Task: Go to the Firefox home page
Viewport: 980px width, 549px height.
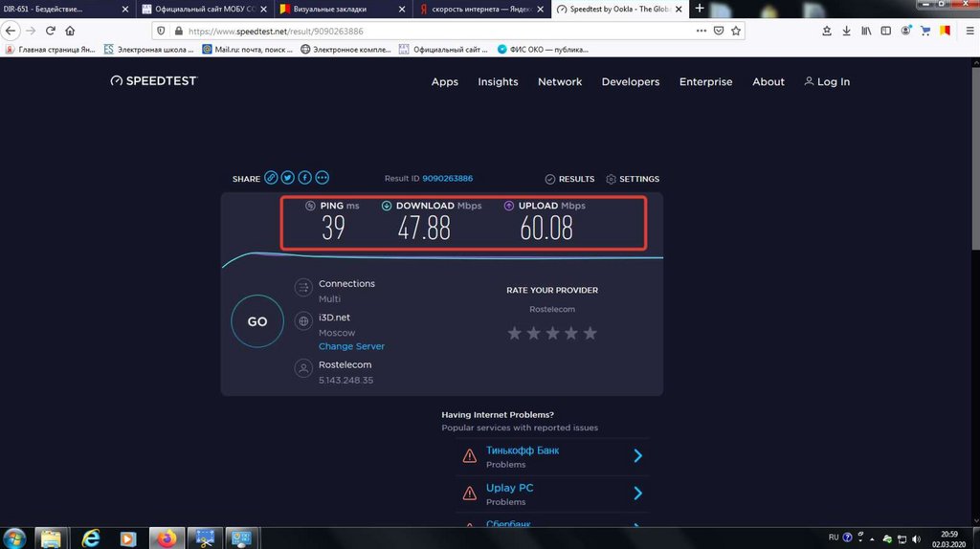Action: coord(70,31)
